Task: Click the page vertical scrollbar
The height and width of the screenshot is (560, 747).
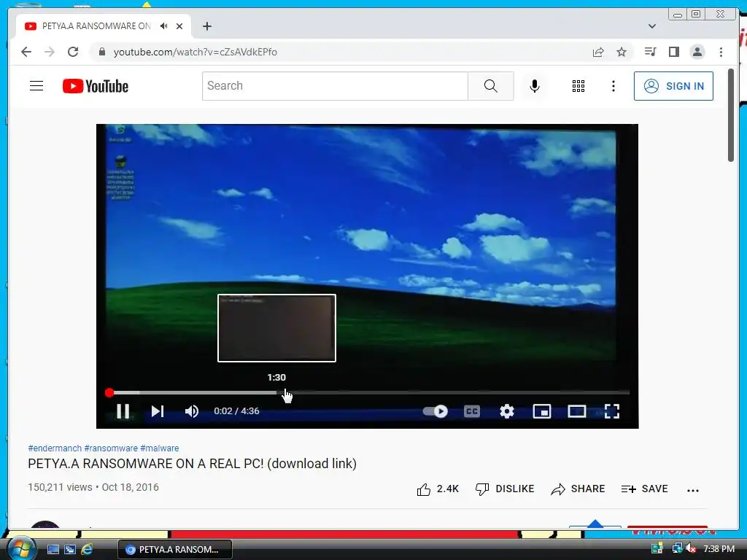Action: point(731,114)
